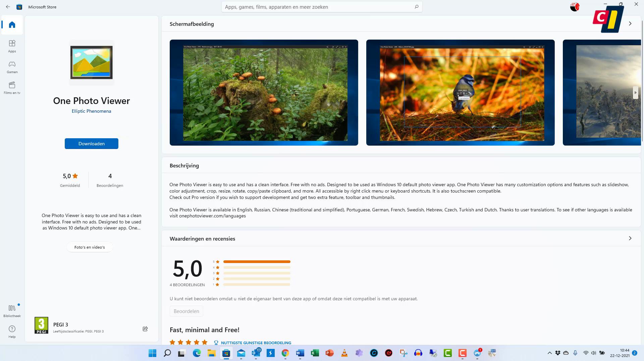
Task: Open the blue bird screenshot
Action: [x=461, y=93]
